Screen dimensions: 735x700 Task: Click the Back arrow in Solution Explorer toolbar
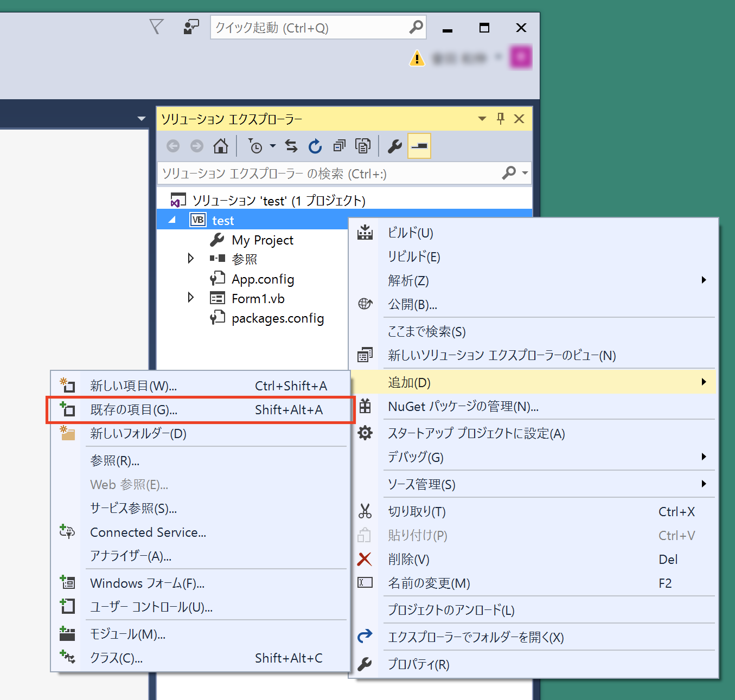tap(173, 146)
